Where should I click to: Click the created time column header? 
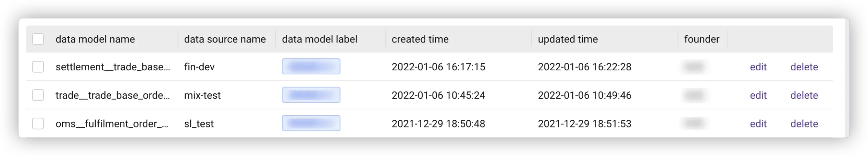coord(420,39)
